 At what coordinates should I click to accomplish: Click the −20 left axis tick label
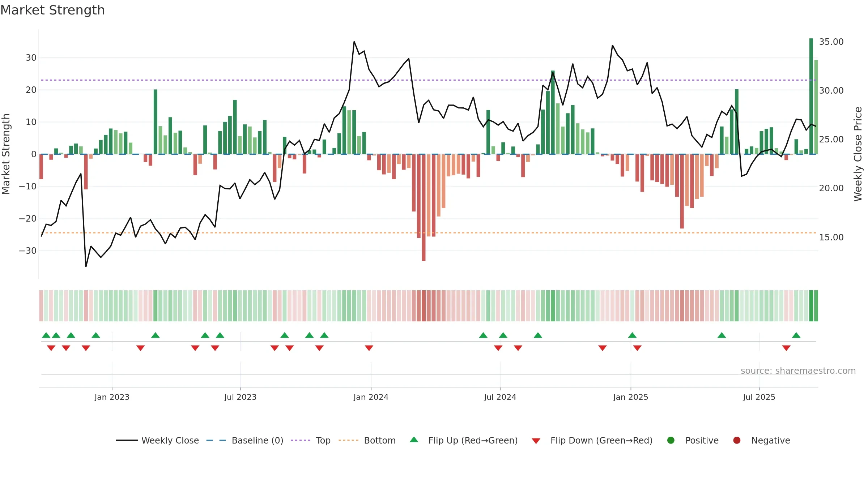pyautogui.click(x=28, y=219)
